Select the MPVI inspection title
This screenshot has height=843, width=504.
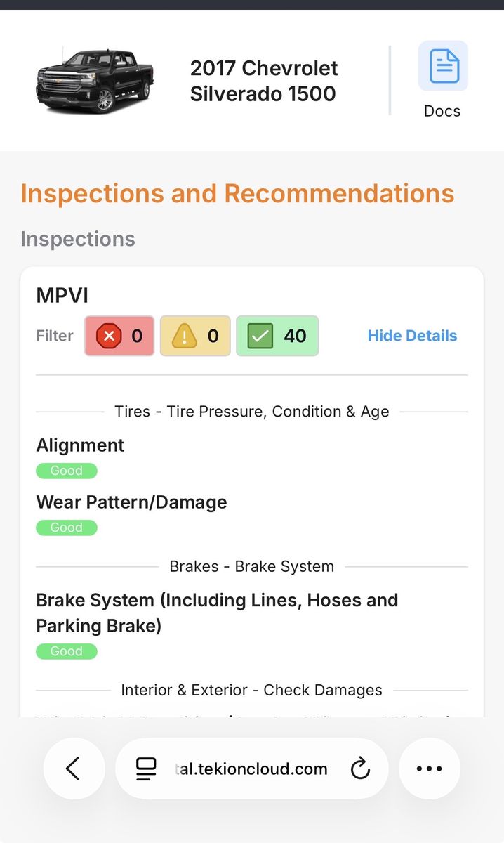coord(62,295)
